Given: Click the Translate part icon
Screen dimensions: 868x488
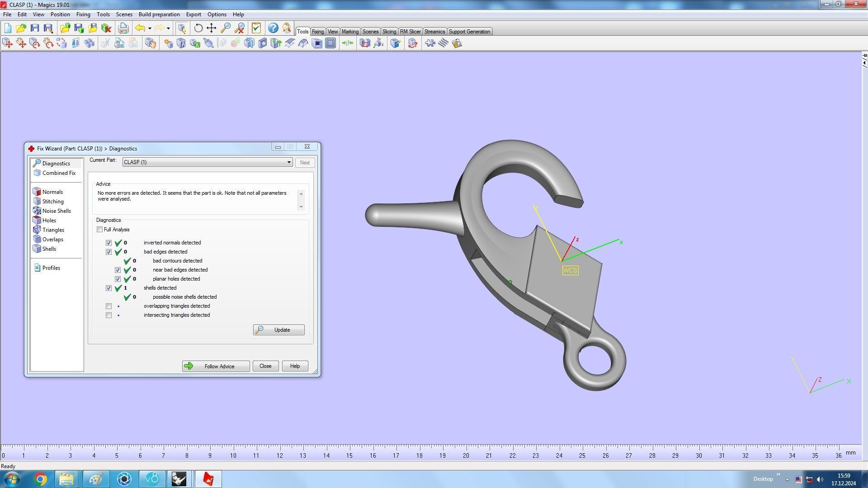Looking at the screenshot, I should 8,43.
